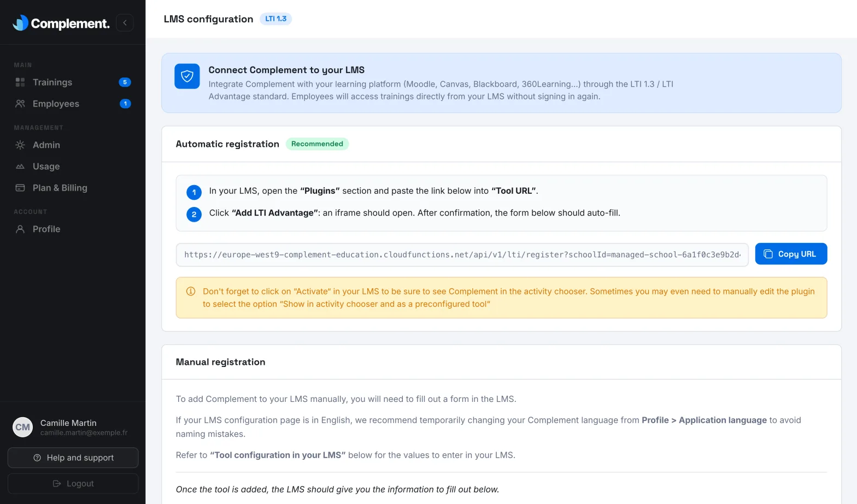Click the Logout button

[x=73, y=484]
